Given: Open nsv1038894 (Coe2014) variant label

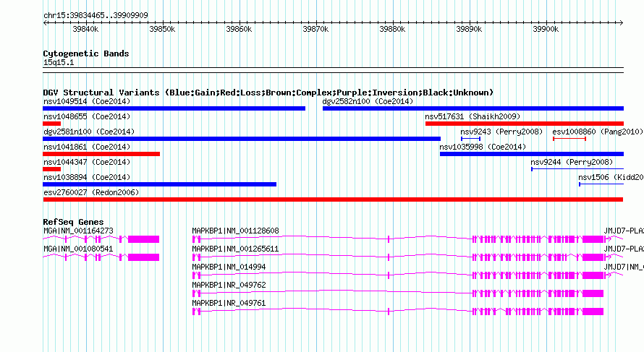Looking at the screenshot, I should [x=87, y=177].
